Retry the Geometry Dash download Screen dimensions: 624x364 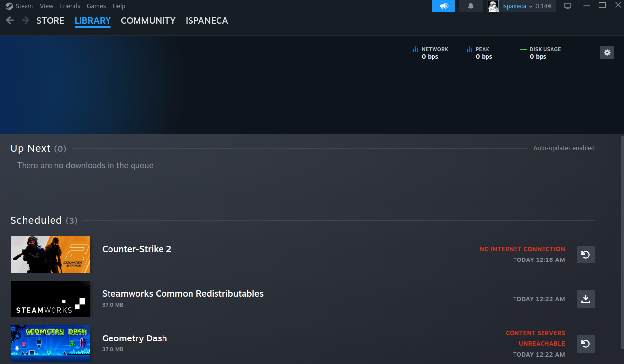pyautogui.click(x=586, y=344)
